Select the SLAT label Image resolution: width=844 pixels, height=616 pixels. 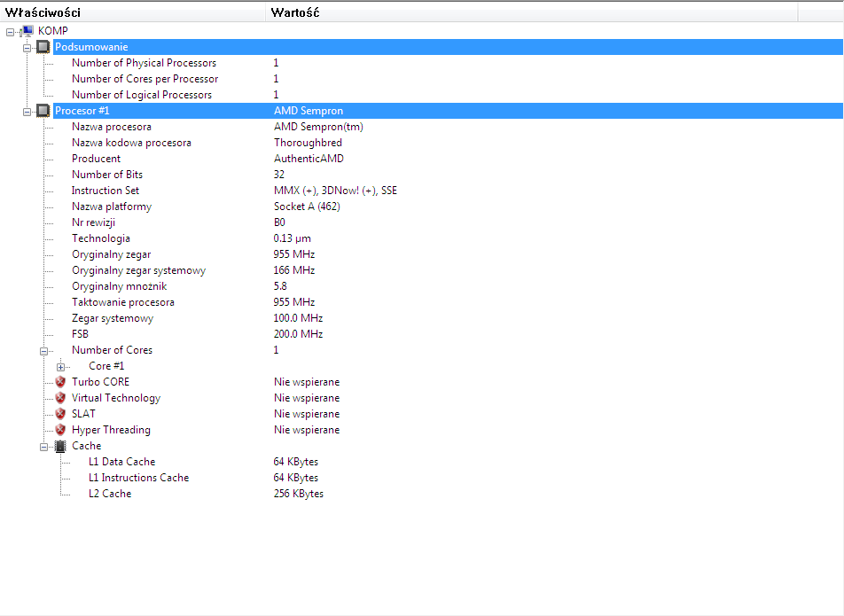point(83,414)
